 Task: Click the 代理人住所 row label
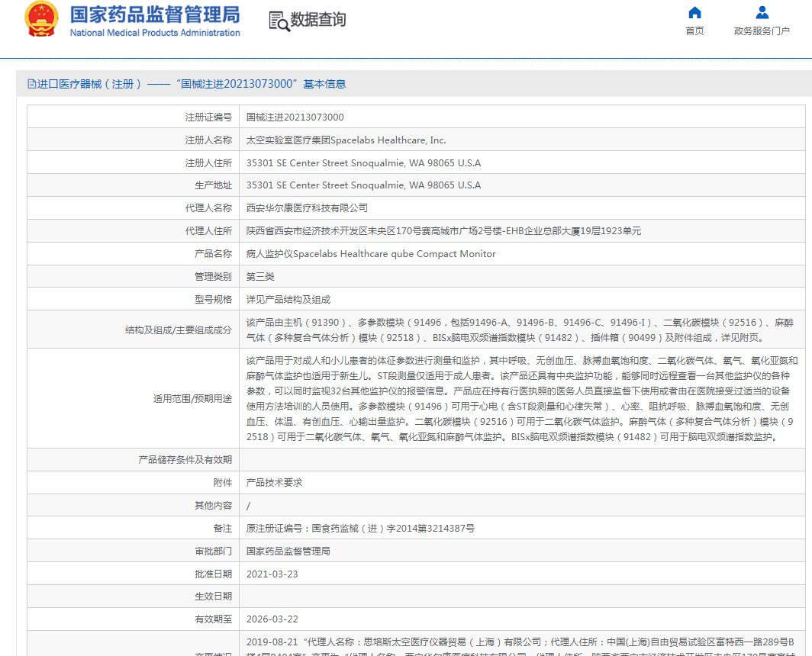coord(208,231)
